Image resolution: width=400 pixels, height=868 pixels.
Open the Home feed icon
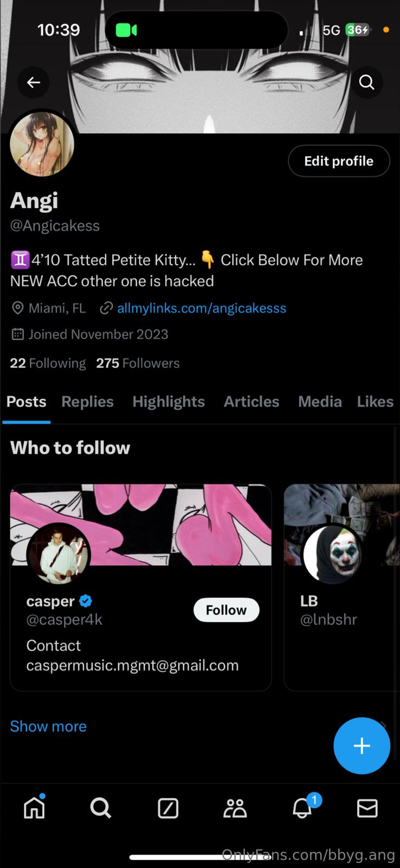point(34,808)
